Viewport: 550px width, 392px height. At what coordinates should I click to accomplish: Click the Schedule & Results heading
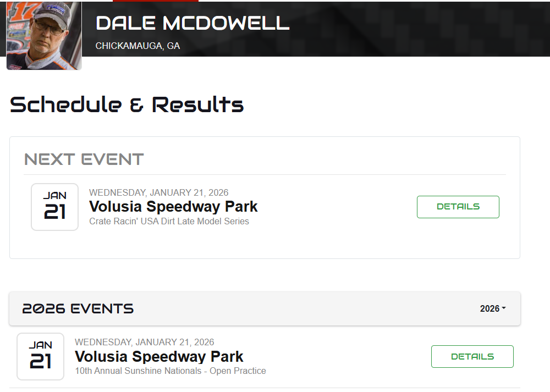tap(127, 104)
